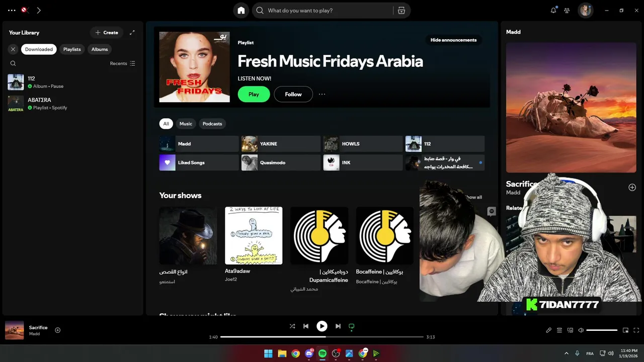This screenshot has width=644, height=362.
Task: Open the Fresh Fridays playlist cover
Action: click(x=195, y=67)
